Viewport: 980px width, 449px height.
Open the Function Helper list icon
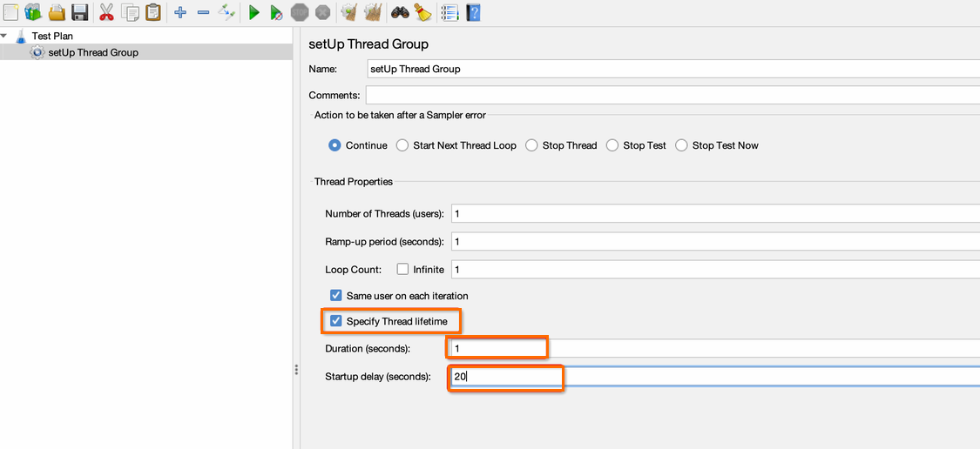[449, 12]
